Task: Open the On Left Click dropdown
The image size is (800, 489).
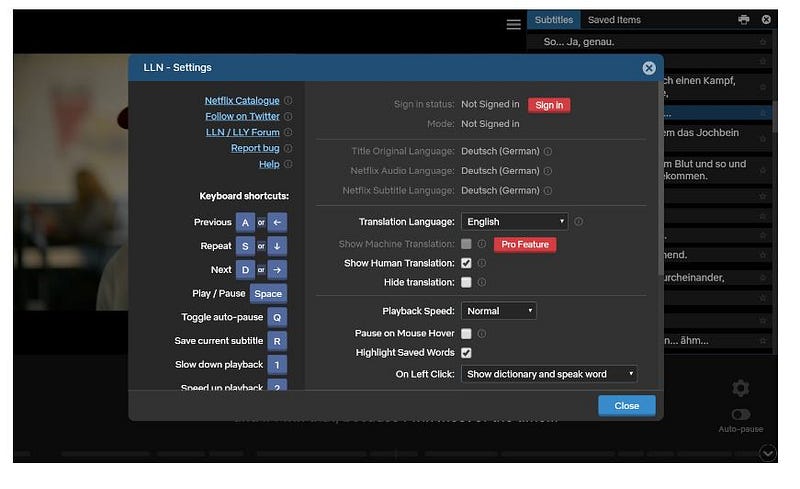Action: point(549,374)
